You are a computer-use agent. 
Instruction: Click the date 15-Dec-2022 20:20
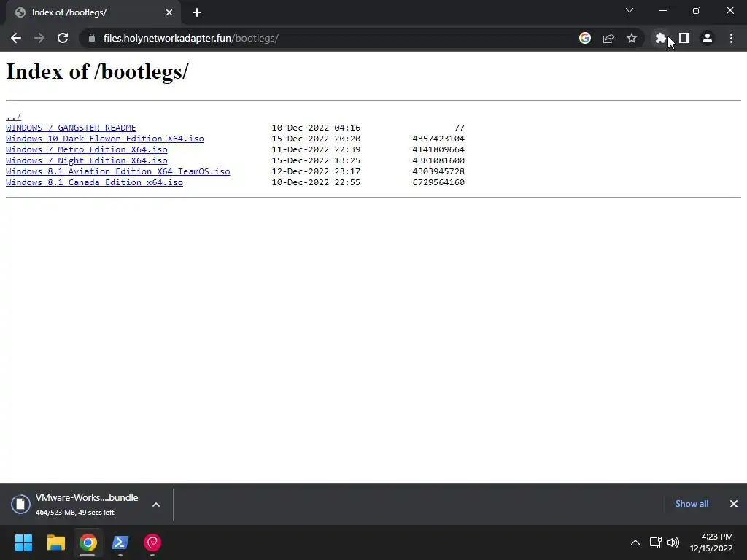tap(316, 139)
